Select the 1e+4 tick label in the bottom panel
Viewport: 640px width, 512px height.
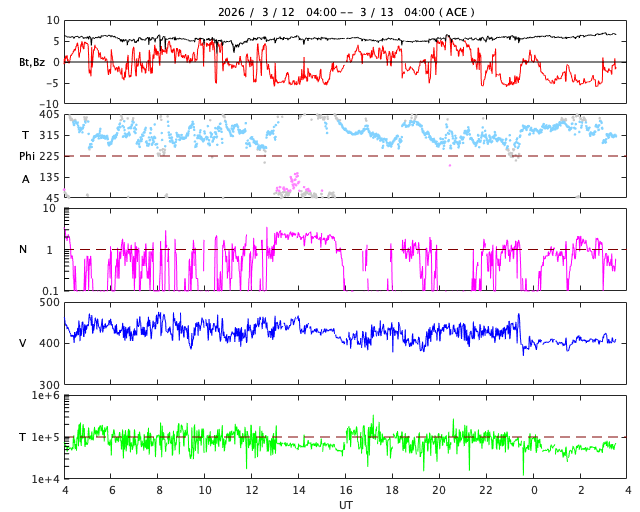pyautogui.click(x=45, y=479)
